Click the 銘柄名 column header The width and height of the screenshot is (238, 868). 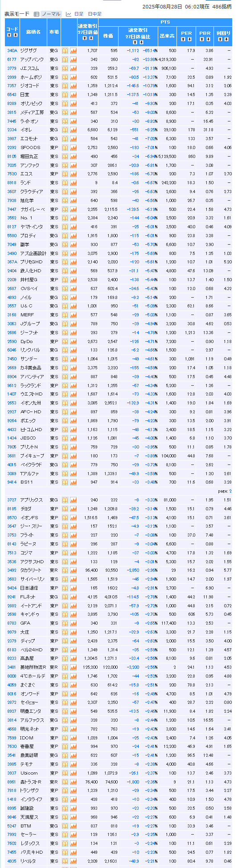tap(33, 32)
